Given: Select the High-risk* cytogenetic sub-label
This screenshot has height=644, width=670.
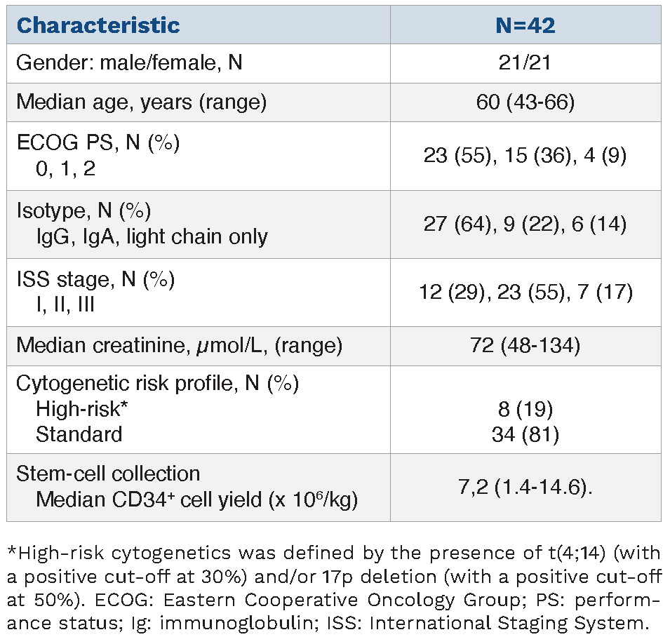Looking at the screenshot, I should pyautogui.click(x=78, y=409).
